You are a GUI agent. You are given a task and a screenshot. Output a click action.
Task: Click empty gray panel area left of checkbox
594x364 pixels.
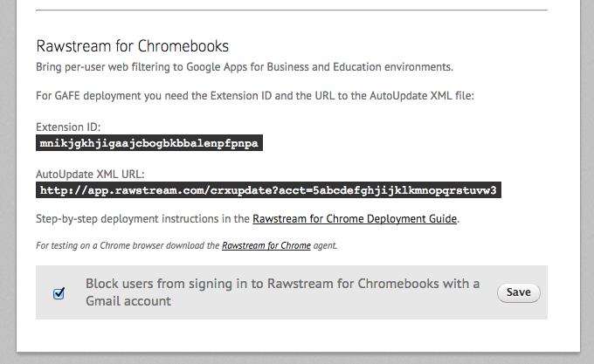[44, 292]
